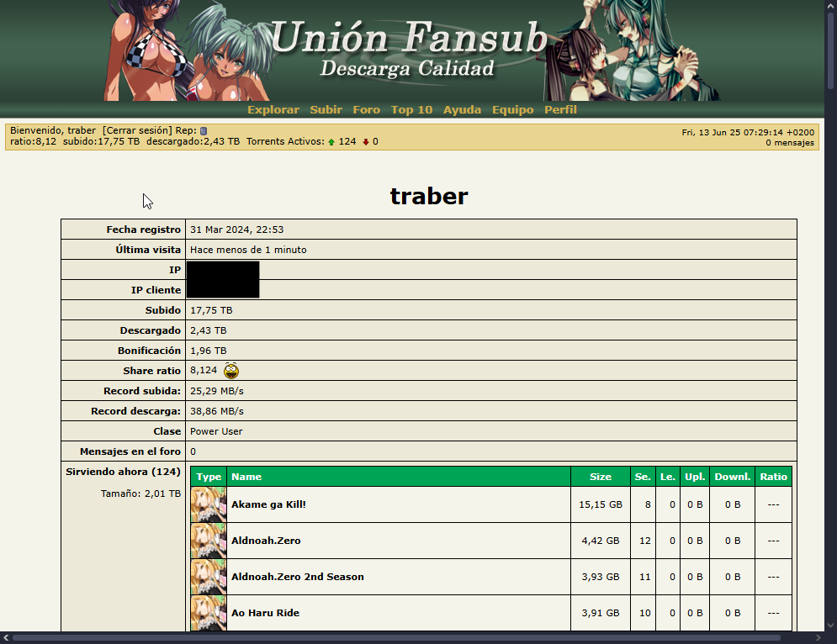
Task: Click the 15,15 GB size cell
Action: [x=601, y=504]
